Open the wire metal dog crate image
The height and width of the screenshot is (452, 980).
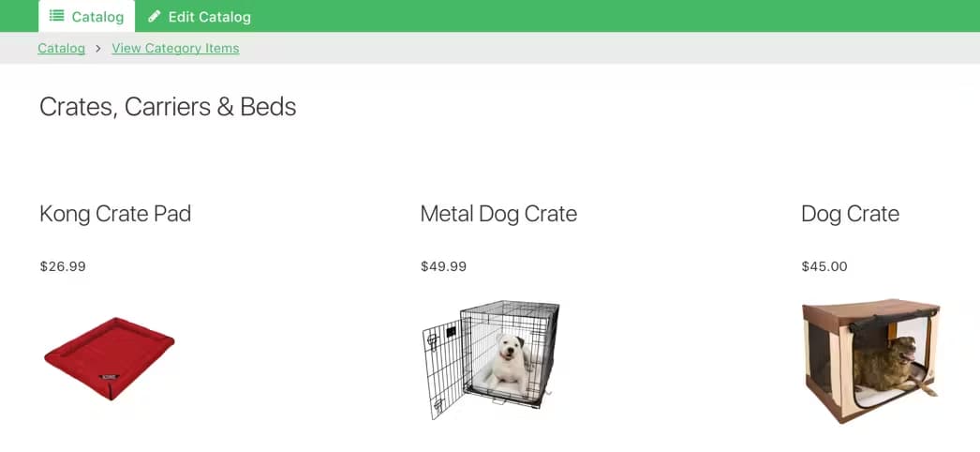pyautogui.click(x=491, y=359)
